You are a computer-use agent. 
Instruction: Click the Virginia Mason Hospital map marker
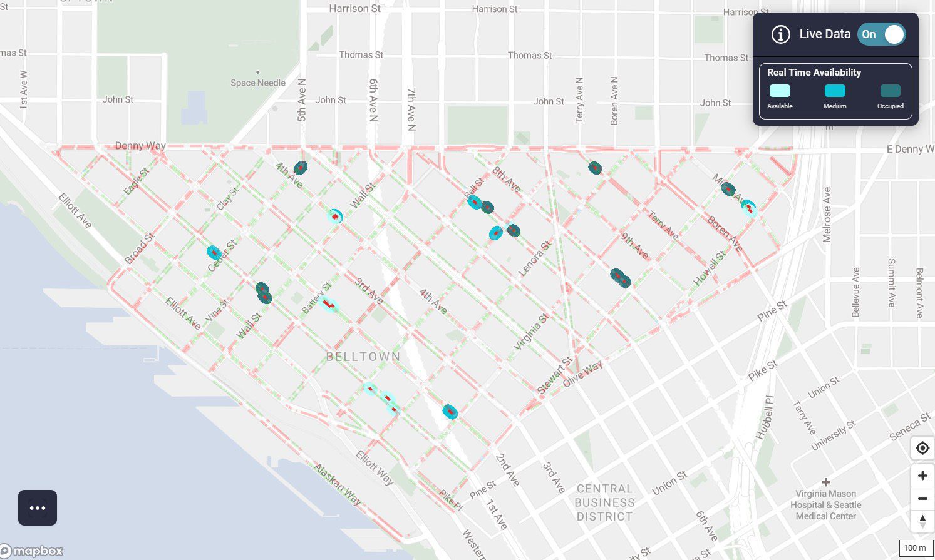(x=825, y=482)
